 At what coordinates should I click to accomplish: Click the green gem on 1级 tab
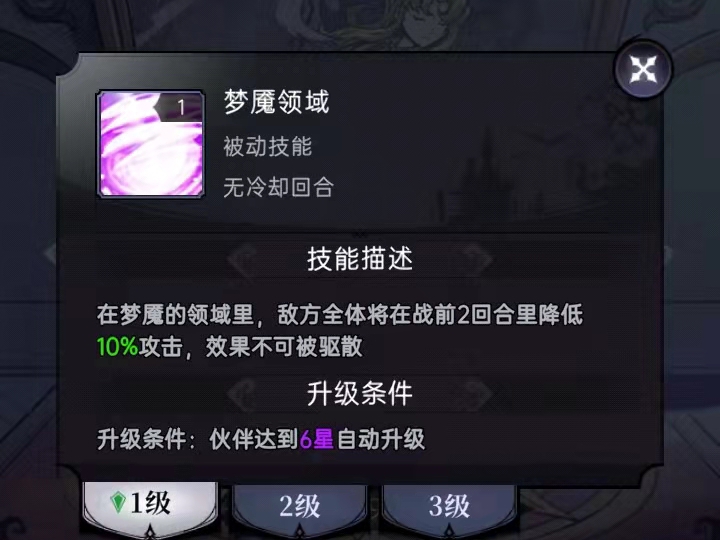(118, 502)
